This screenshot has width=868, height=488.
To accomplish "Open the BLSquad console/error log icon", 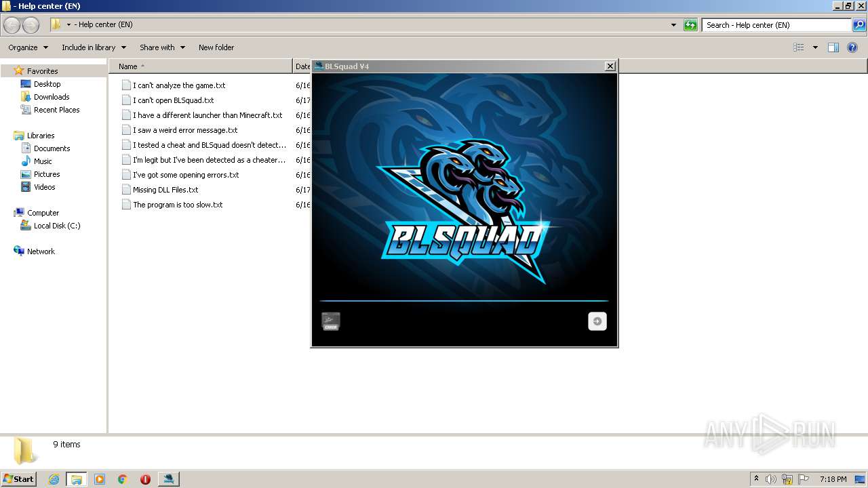I will coord(330,321).
